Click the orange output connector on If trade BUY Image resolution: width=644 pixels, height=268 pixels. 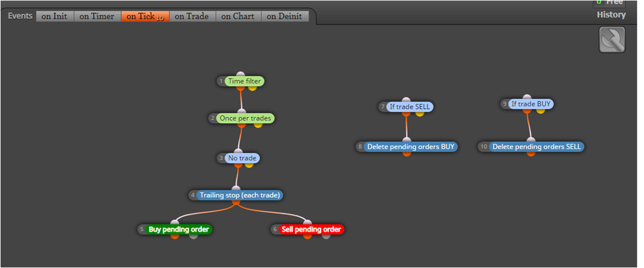click(527, 111)
